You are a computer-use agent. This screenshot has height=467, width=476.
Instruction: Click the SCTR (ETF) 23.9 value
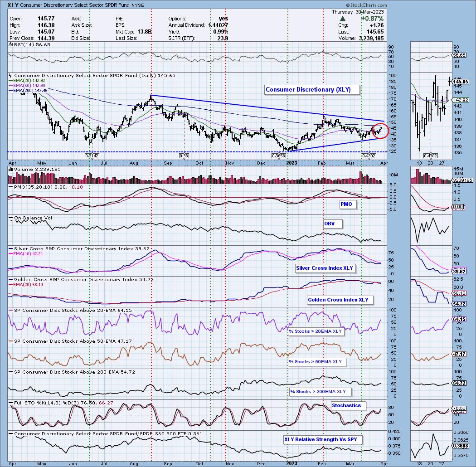point(223,39)
